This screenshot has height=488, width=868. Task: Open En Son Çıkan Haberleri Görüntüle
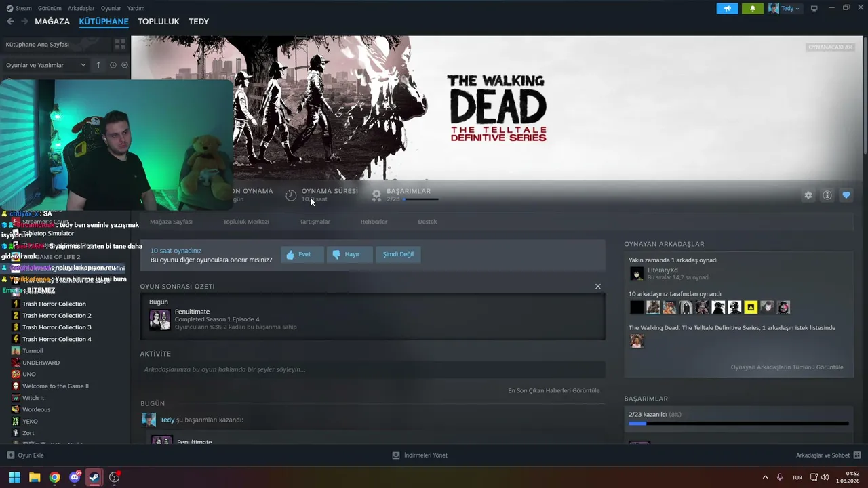pos(553,390)
